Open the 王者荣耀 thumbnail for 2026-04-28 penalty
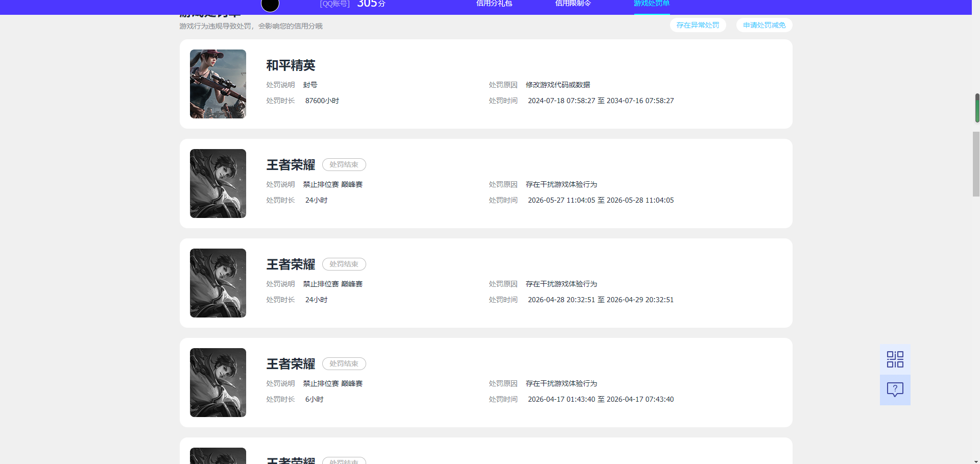The image size is (980, 464). [x=218, y=283]
